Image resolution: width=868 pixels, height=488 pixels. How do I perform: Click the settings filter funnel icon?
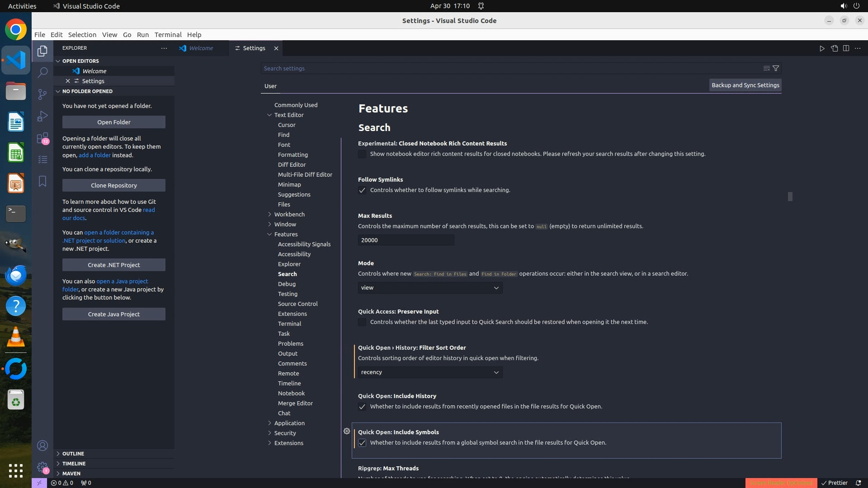[x=776, y=68]
